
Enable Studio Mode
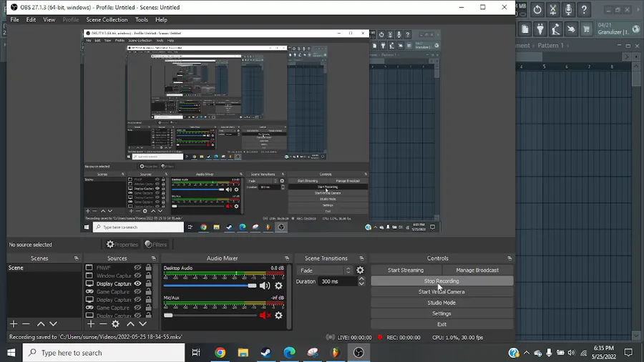click(x=442, y=303)
